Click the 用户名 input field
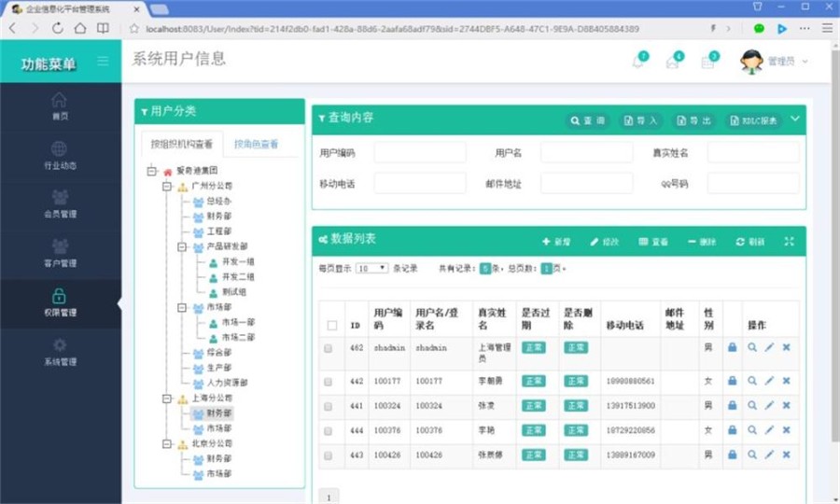 tap(585, 153)
